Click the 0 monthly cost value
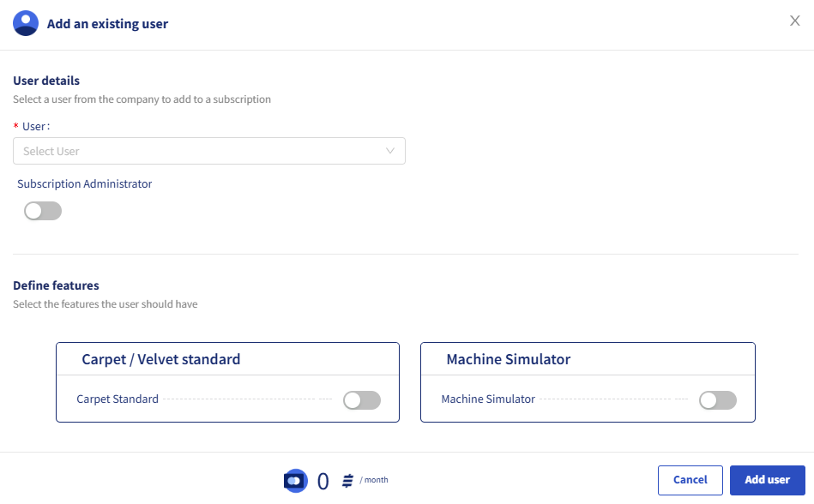Image resolution: width=814 pixels, height=504 pixels. pyautogui.click(x=323, y=481)
